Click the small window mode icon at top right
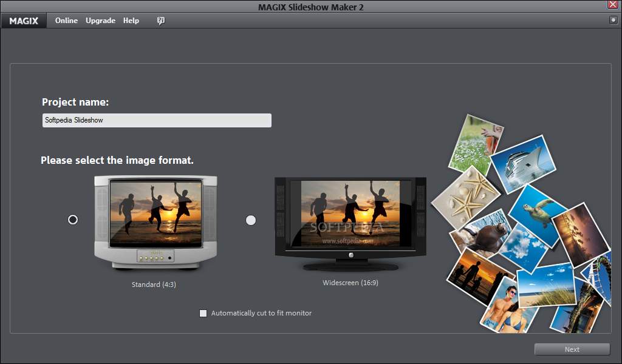 point(613,20)
